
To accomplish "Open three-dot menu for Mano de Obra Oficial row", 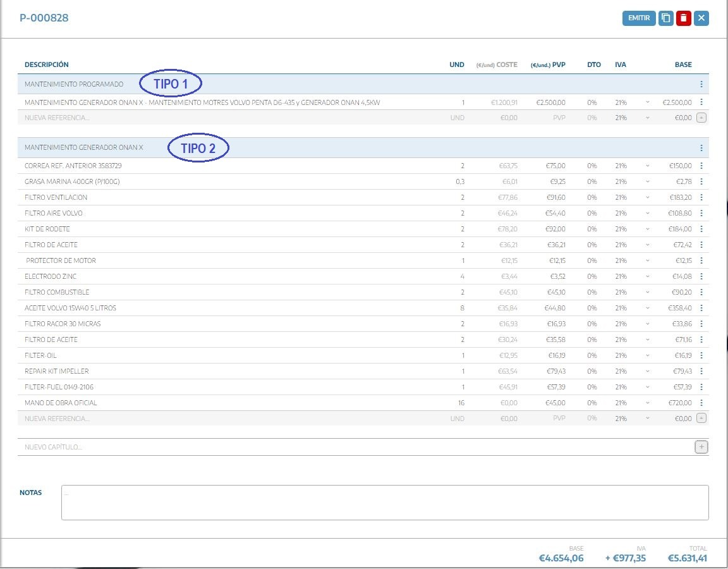I will tap(701, 403).
